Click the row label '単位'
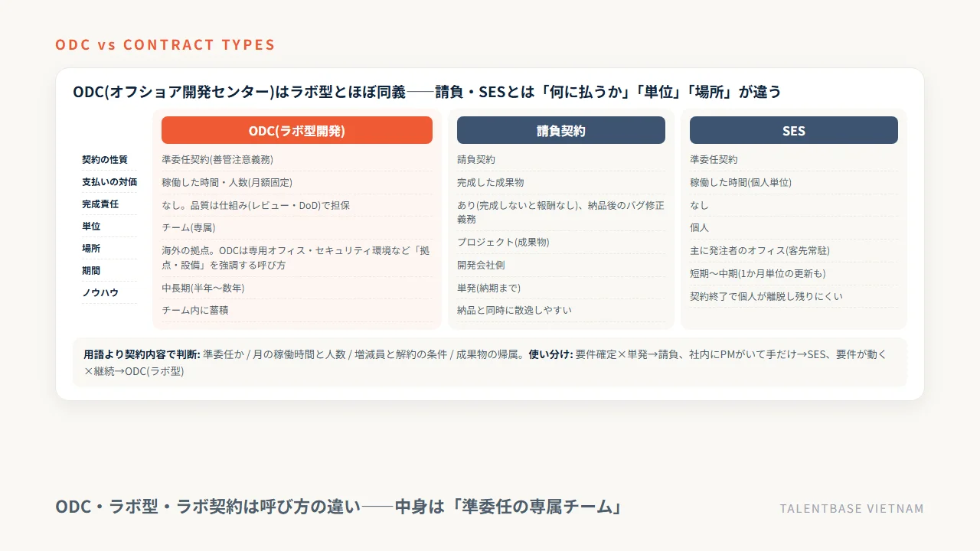This screenshot has height=551, width=980. 91,226
